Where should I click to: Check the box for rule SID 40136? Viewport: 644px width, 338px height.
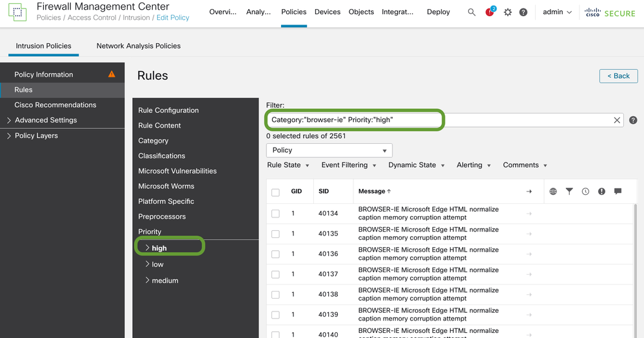pos(276,254)
